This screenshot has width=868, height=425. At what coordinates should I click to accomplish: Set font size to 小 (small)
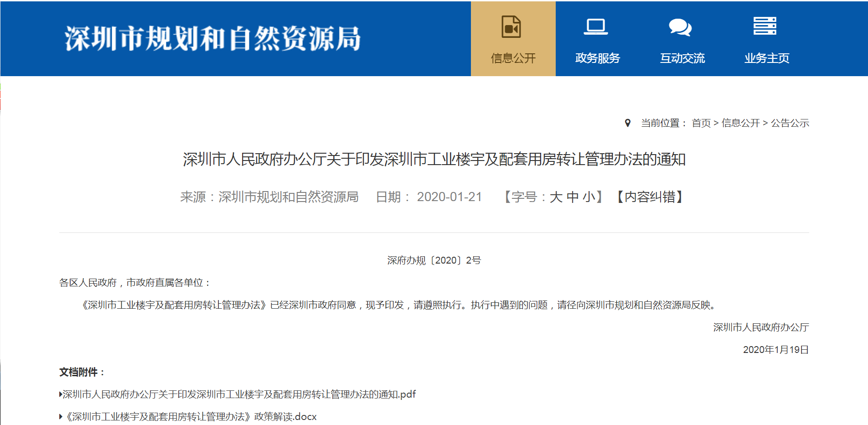[x=589, y=197]
